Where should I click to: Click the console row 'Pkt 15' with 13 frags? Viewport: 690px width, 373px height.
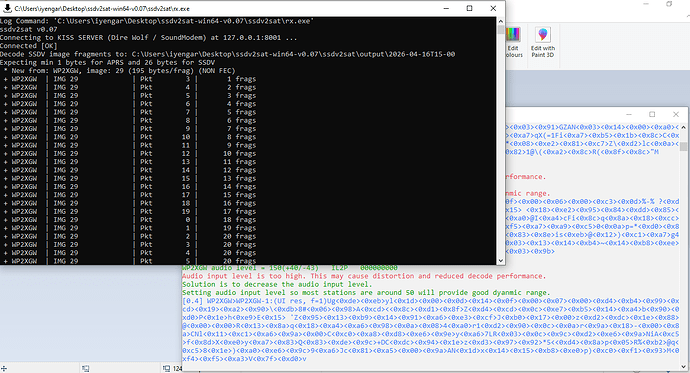[130, 178]
